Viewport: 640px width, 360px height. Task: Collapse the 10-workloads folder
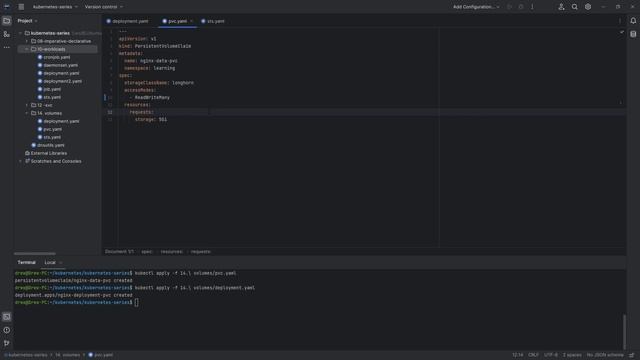click(27, 49)
